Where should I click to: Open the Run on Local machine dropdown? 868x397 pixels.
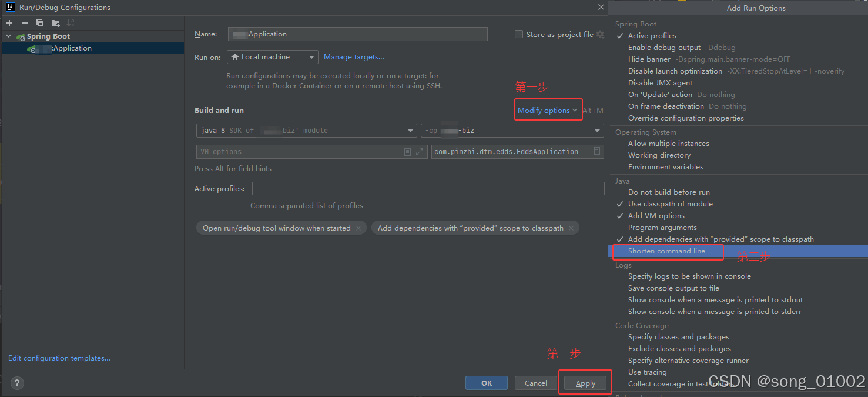pos(272,56)
